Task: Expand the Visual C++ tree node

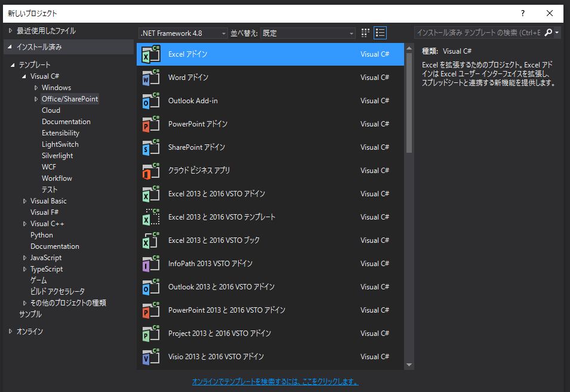Action: coord(24,224)
